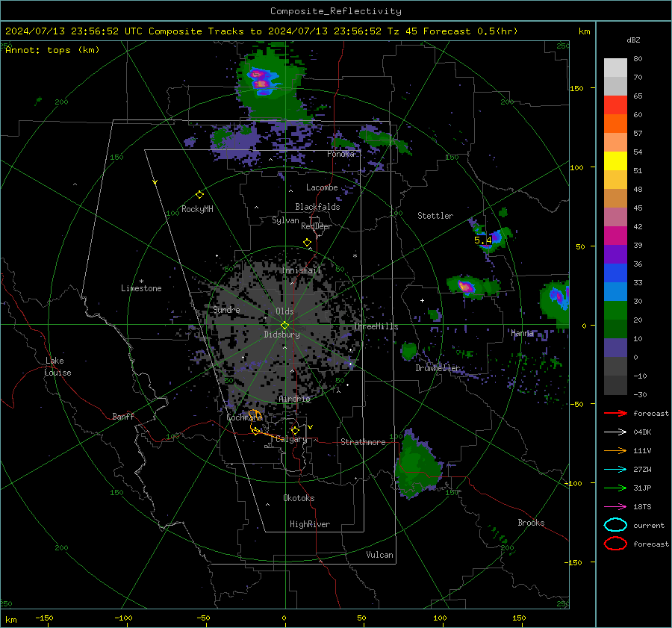Pick the red 60-65 dBZ swatch
The height and width of the screenshot is (628, 672).
615,105
